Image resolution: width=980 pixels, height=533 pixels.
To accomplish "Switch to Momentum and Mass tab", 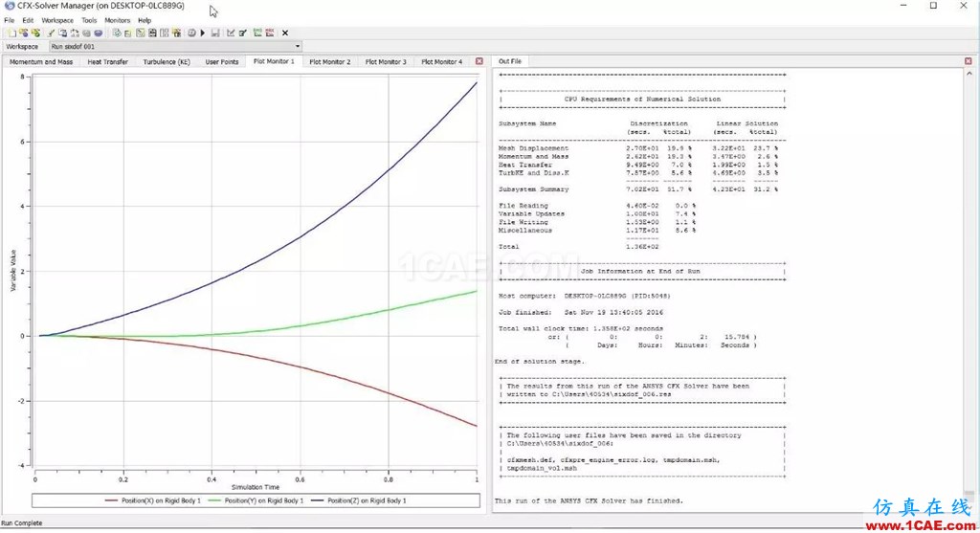I will pos(41,62).
